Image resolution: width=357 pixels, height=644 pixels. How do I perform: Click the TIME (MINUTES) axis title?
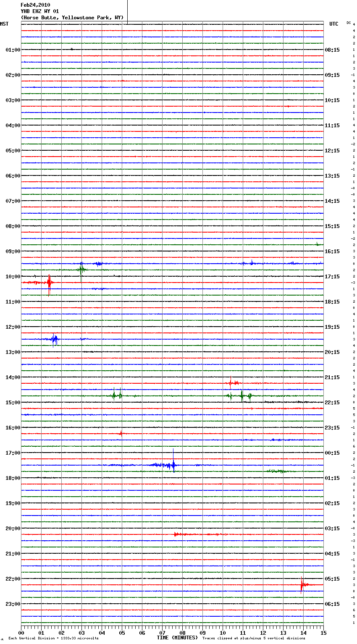point(177,638)
